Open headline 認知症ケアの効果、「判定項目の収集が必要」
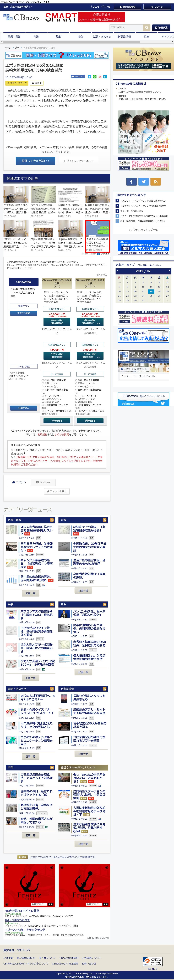Image resolution: width=174 pixels, height=980 pixels. 90,529
